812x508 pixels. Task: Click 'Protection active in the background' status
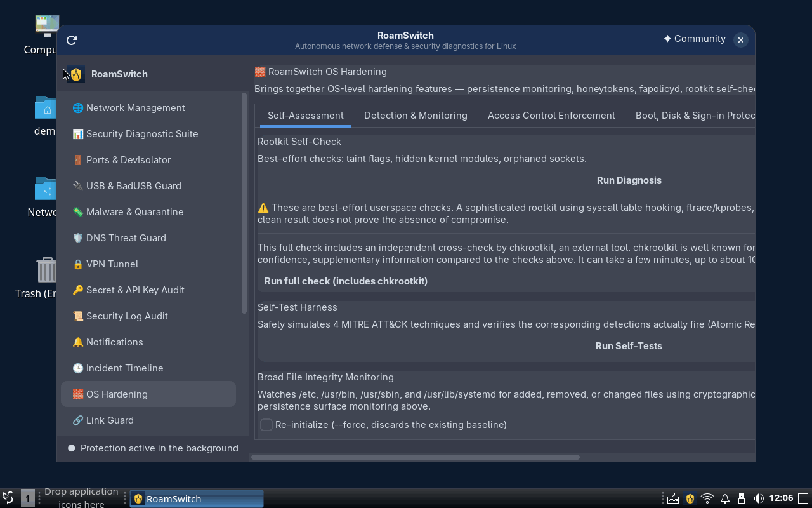(153, 448)
